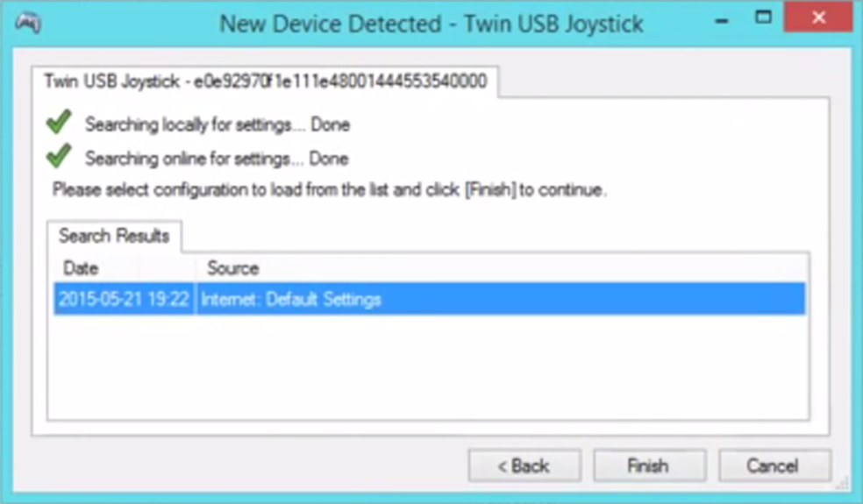Image resolution: width=863 pixels, height=504 pixels.
Task: Select the Twin USB Joystick device tab
Action: click(265, 82)
